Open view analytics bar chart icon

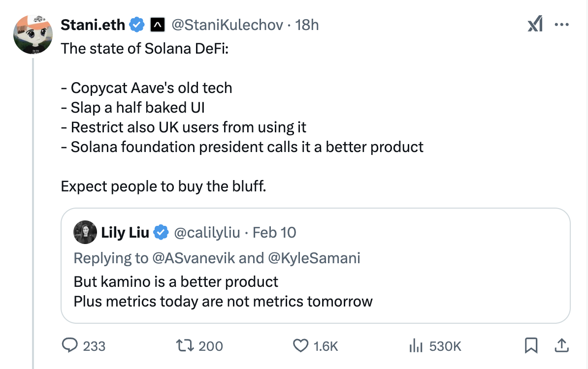(x=416, y=346)
